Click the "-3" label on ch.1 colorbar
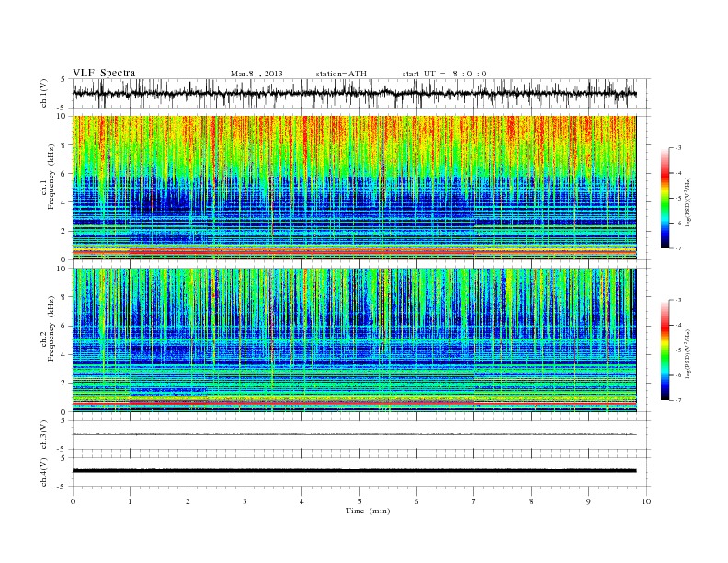This screenshot has height=563, width=728. [678, 148]
